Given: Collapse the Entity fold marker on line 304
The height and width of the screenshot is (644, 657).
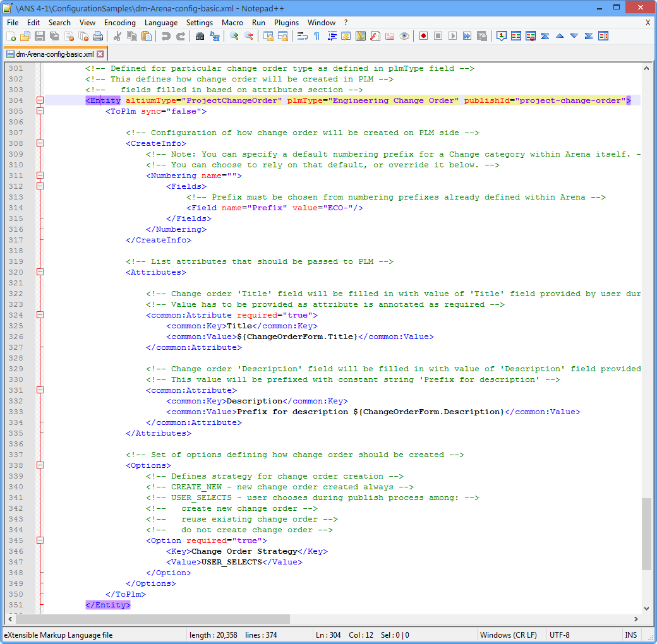Looking at the screenshot, I should pos(40,100).
